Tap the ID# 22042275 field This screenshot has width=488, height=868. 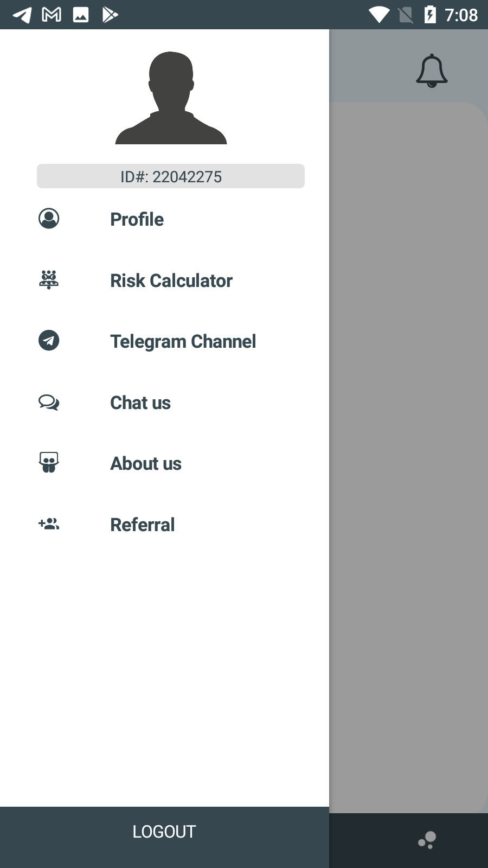click(171, 176)
